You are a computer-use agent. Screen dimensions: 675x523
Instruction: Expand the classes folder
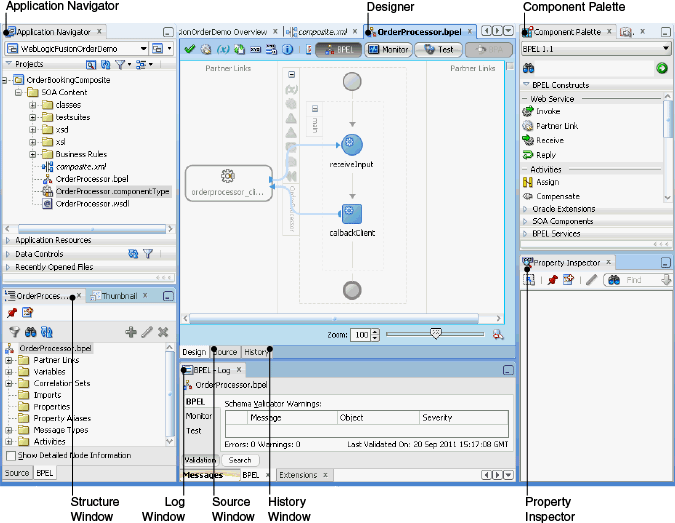coord(33,105)
